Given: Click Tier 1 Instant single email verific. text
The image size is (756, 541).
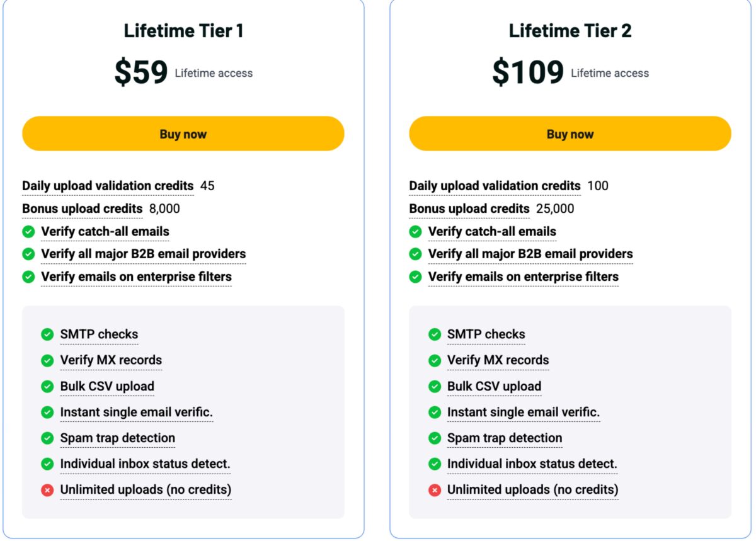Looking at the screenshot, I should pyautogui.click(x=137, y=413).
